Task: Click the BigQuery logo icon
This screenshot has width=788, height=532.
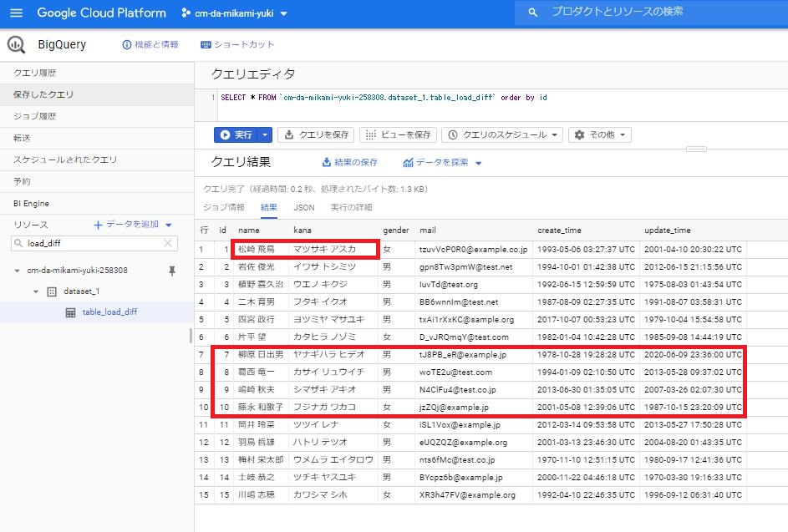Action: (x=17, y=43)
